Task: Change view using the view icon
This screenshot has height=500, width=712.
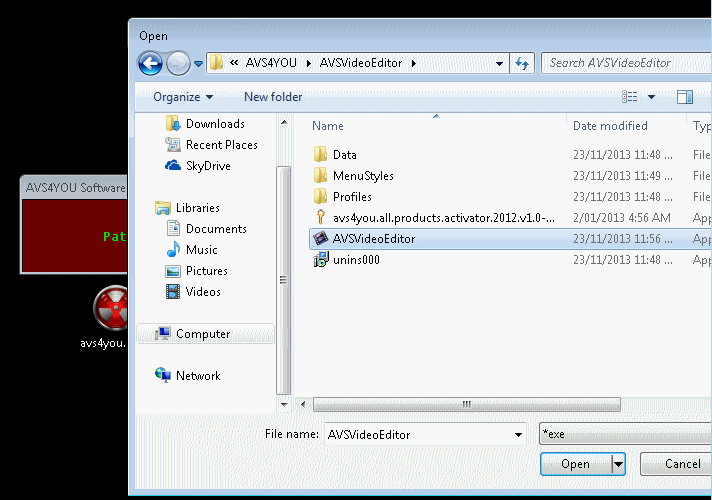Action: [x=629, y=96]
